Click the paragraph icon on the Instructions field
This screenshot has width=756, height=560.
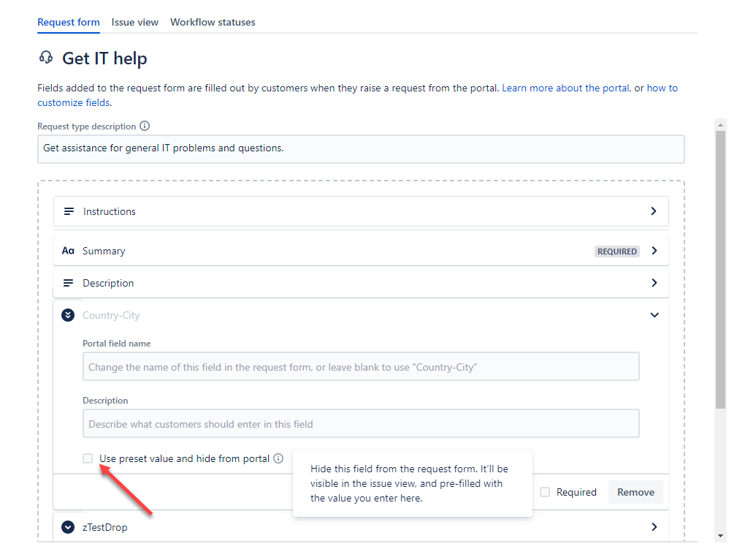click(x=69, y=211)
